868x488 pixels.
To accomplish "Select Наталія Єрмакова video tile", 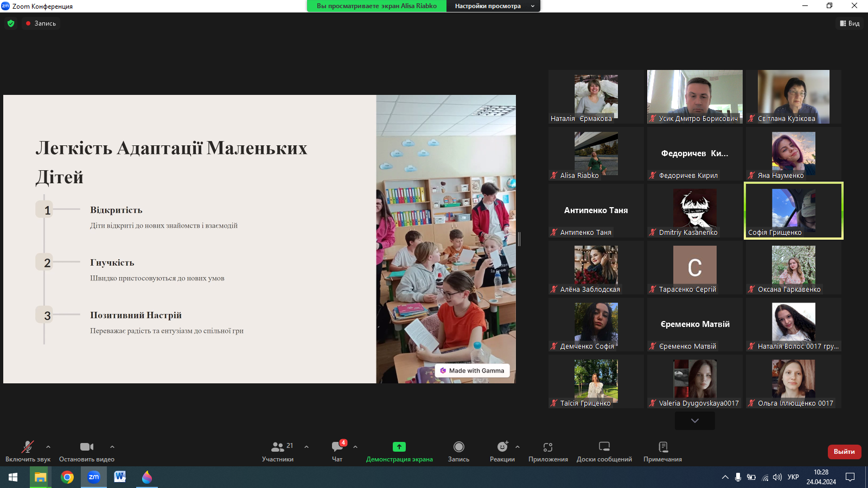I will coord(596,97).
